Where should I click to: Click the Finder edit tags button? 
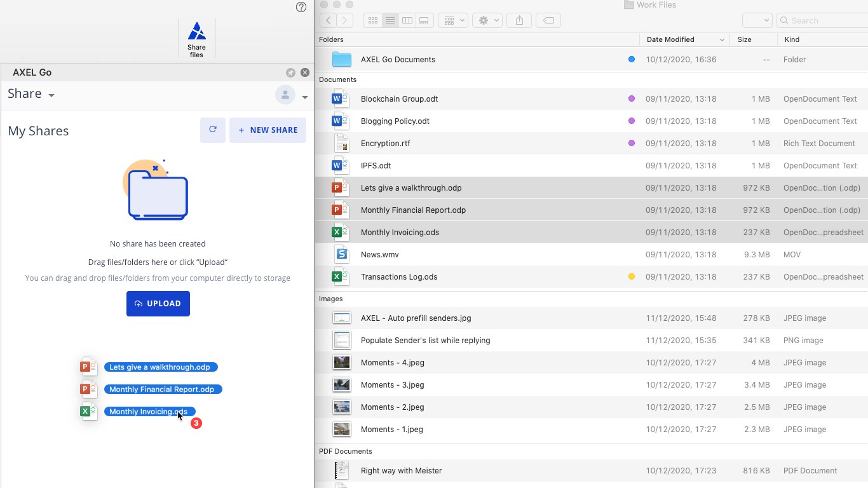click(548, 20)
